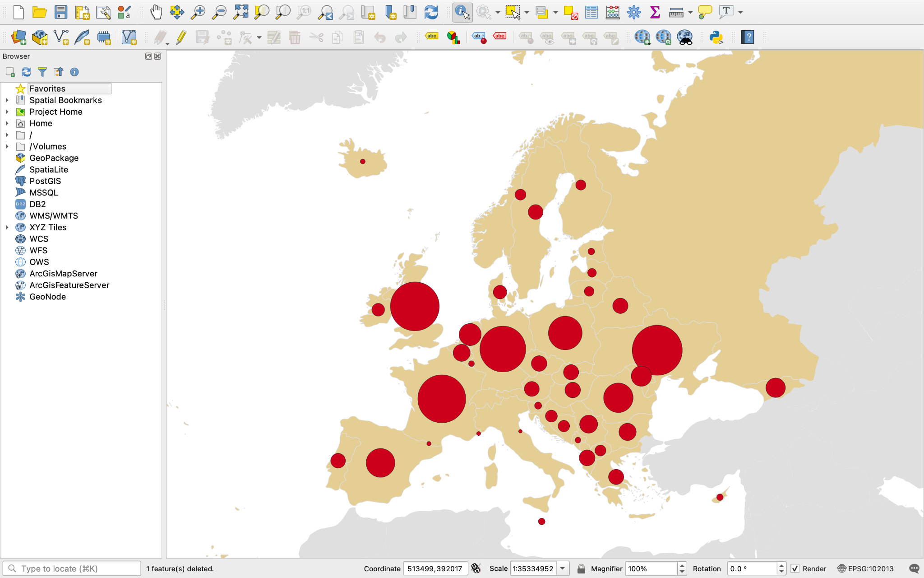Launch the Python Console
The width and height of the screenshot is (924, 578).
coord(716,37)
